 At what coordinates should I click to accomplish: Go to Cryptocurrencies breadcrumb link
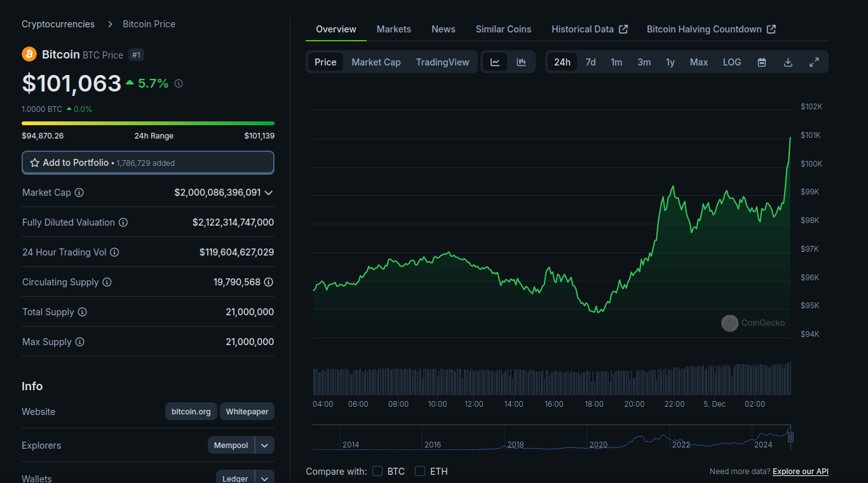(x=58, y=24)
